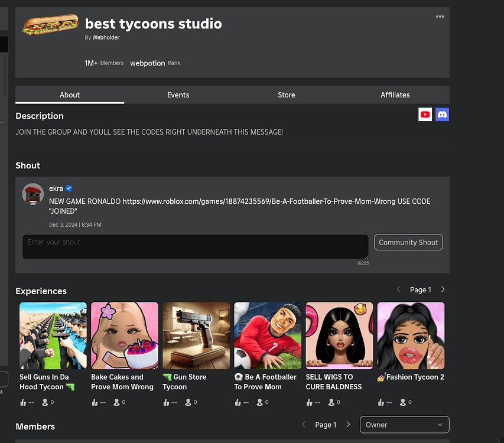Open ekra's profile name link

(x=56, y=188)
